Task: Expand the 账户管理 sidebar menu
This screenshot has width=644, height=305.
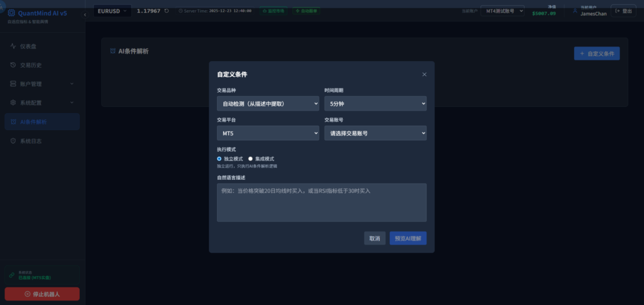Action: tap(42, 84)
